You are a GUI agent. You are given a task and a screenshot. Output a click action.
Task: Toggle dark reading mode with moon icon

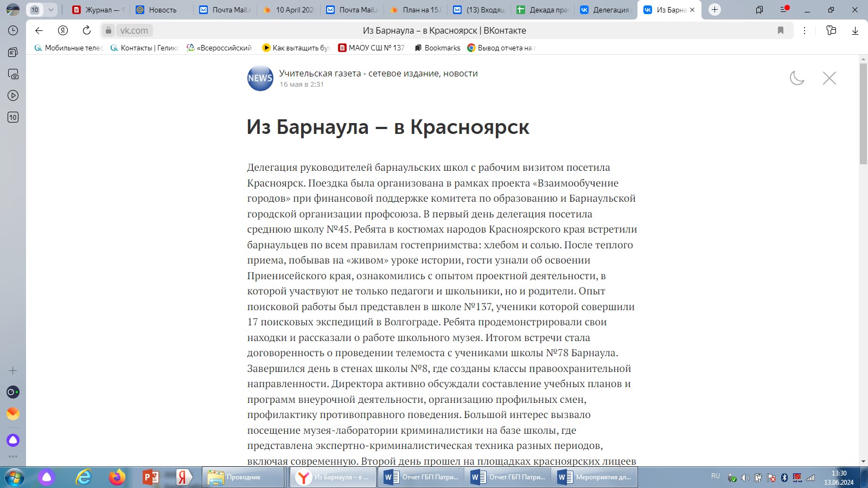797,78
